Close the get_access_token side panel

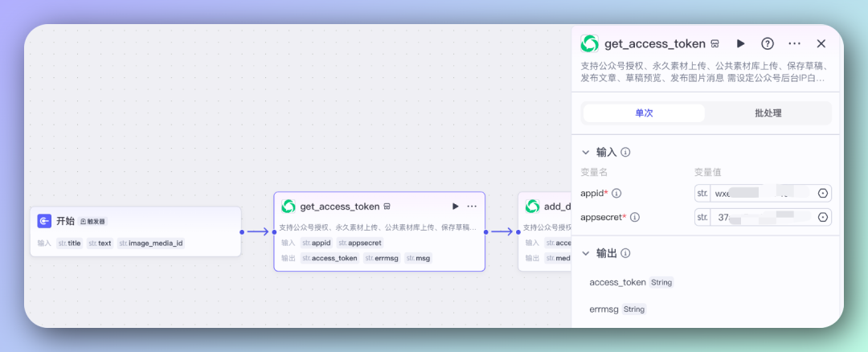coord(821,43)
